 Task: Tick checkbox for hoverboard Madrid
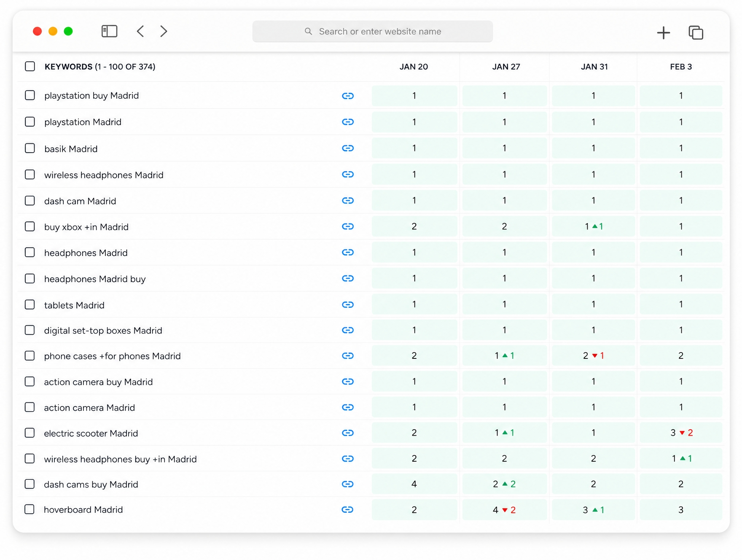pyautogui.click(x=30, y=509)
